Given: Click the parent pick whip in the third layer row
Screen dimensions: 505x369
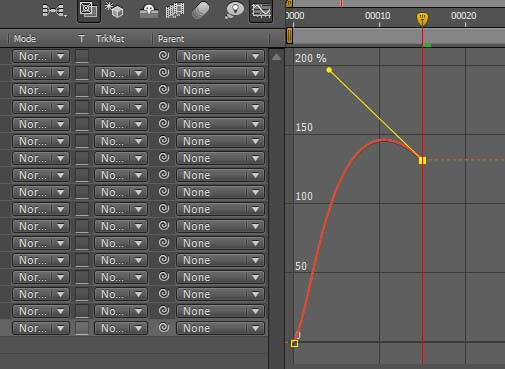Looking at the screenshot, I should (x=164, y=90).
